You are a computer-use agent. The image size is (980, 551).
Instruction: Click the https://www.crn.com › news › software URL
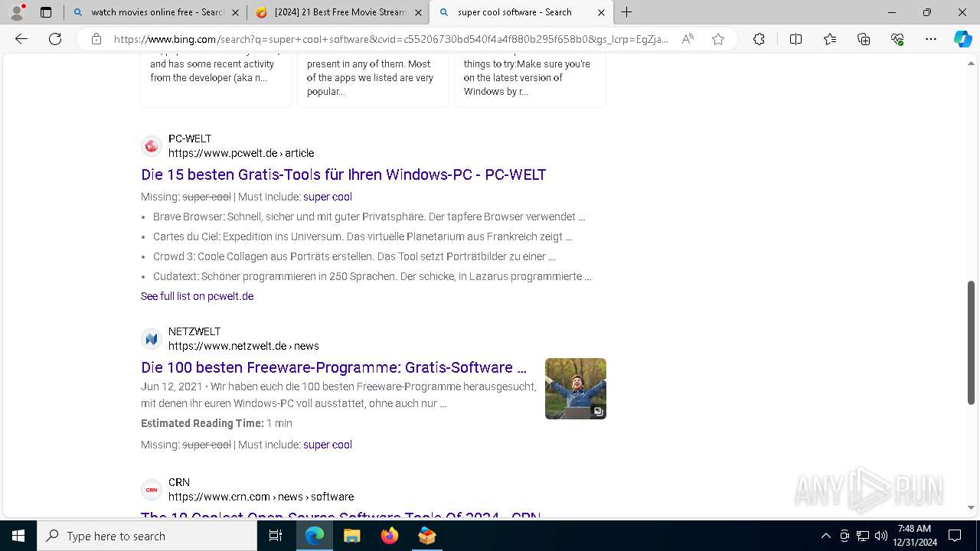pyautogui.click(x=261, y=497)
